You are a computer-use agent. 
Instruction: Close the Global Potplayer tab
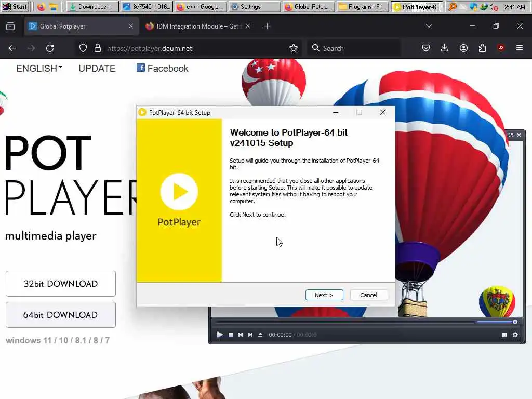click(131, 26)
